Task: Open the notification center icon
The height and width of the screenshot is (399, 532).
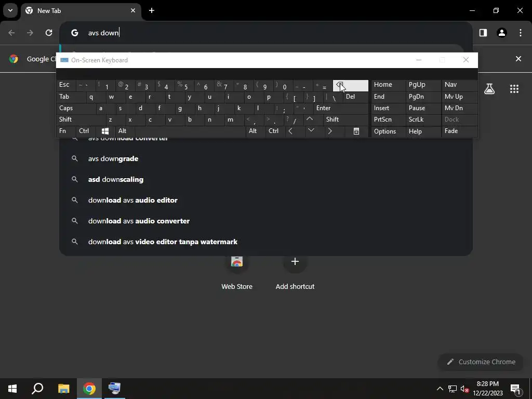Action: coord(515,389)
